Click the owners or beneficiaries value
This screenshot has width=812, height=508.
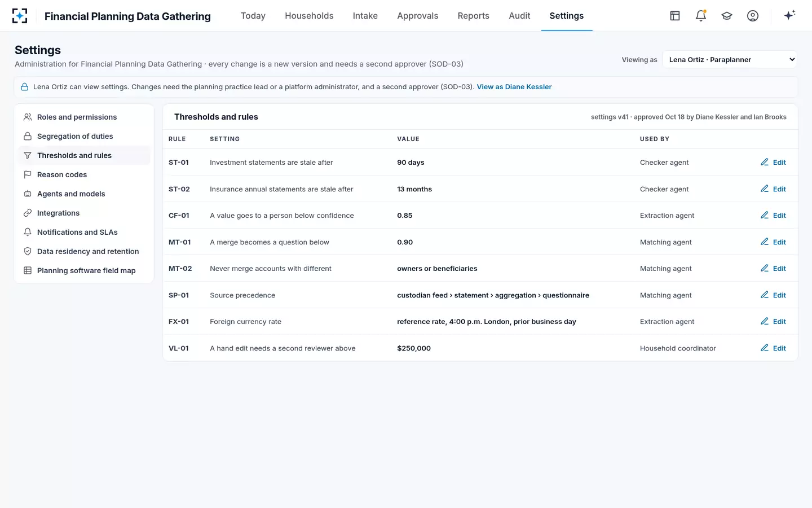[437, 269]
